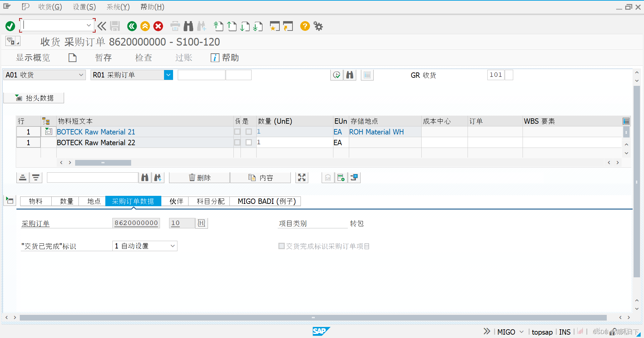Toggle 交货完成标识采购订单项目 checkbox
Image resolution: width=644 pixels, height=338 pixels.
point(282,246)
